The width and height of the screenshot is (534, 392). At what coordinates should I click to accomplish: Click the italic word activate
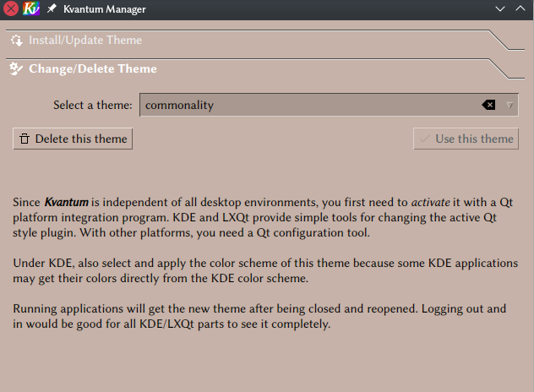(430, 202)
